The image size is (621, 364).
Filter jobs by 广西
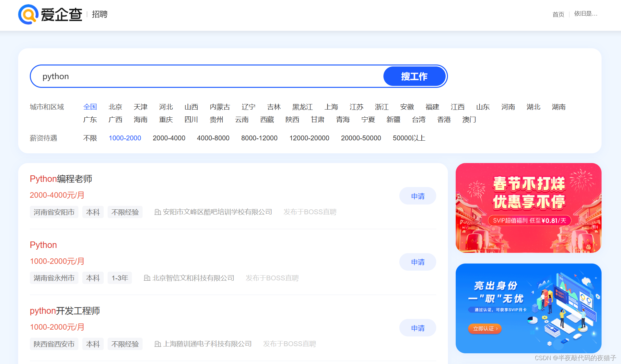pos(115,120)
